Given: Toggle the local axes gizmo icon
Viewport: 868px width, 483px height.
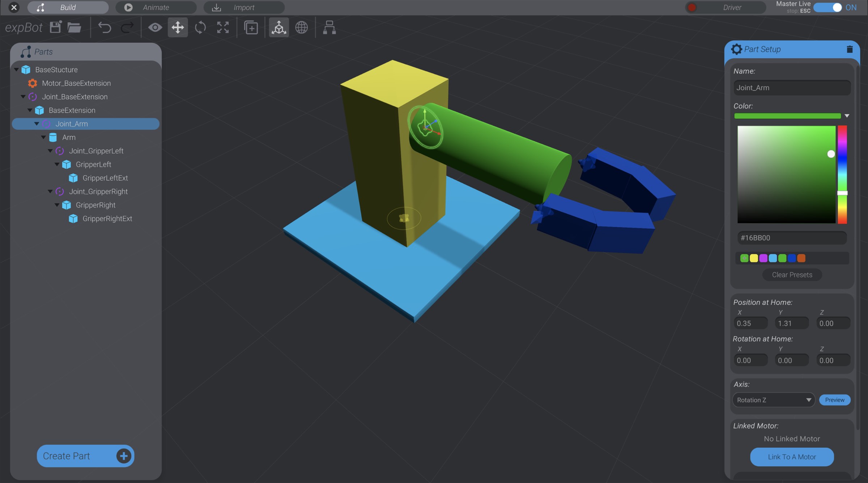Looking at the screenshot, I should [x=278, y=27].
